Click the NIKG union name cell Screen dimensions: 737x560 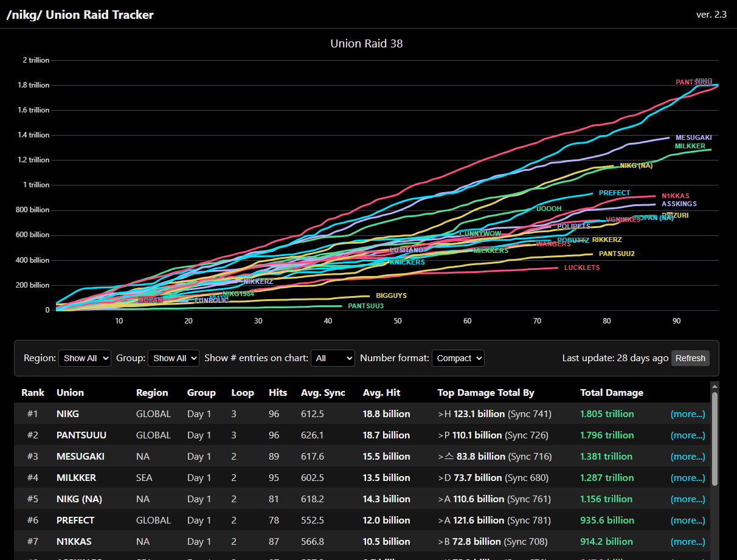coord(67,414)
